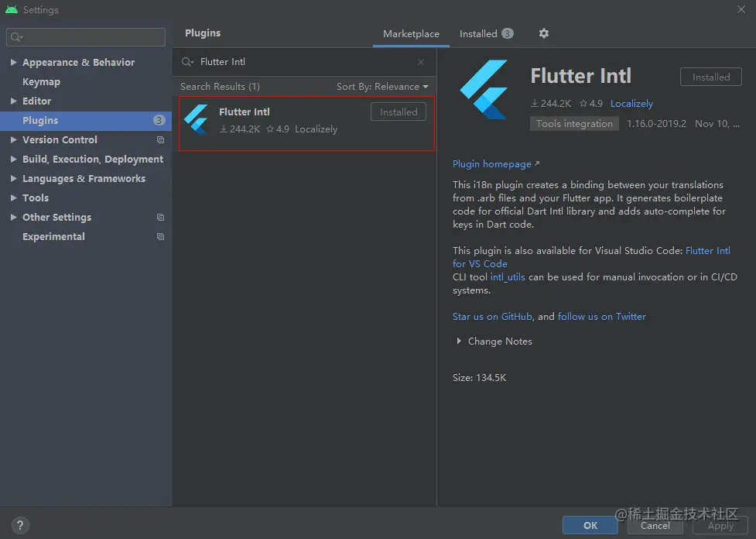Click 'Plugins' heading above search

point(203,33)
